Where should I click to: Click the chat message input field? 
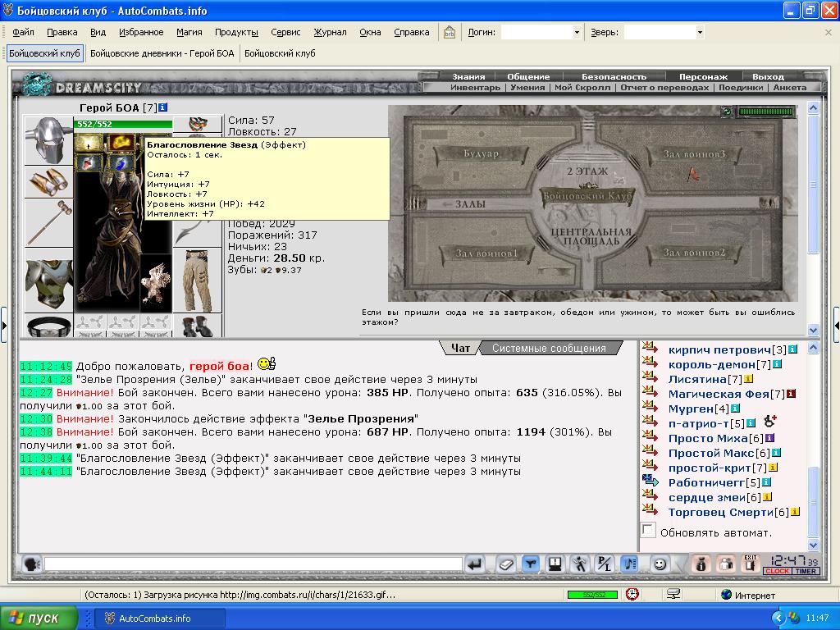tap(253, 564)
